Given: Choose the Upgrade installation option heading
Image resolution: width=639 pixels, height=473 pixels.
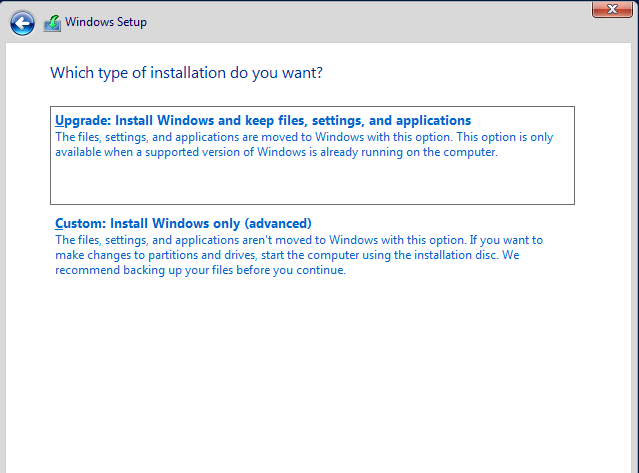Looking at the screenshot, I should [x=263, y=121].
